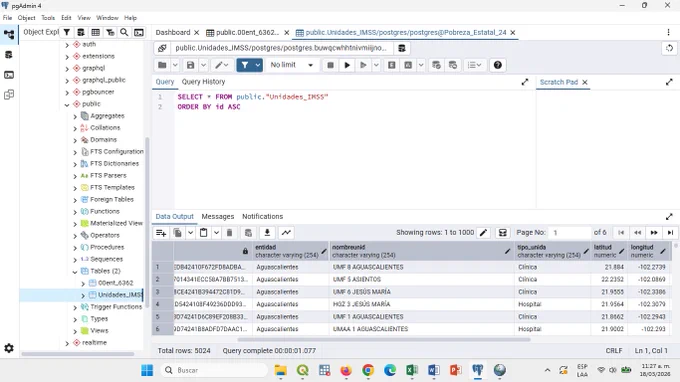Open the copy options dropdown in Data Output
This screenshot has height=382, width=680.
point(190,233)
